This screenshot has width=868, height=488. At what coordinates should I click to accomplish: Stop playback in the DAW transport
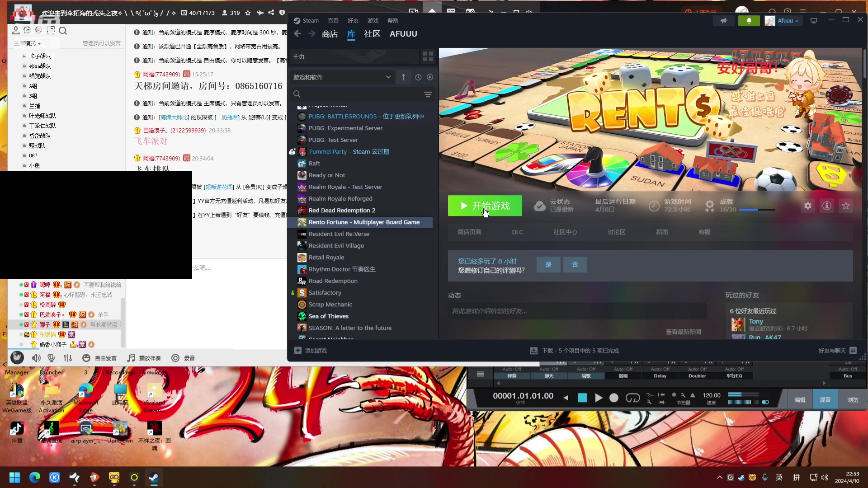tap(582, 398)
